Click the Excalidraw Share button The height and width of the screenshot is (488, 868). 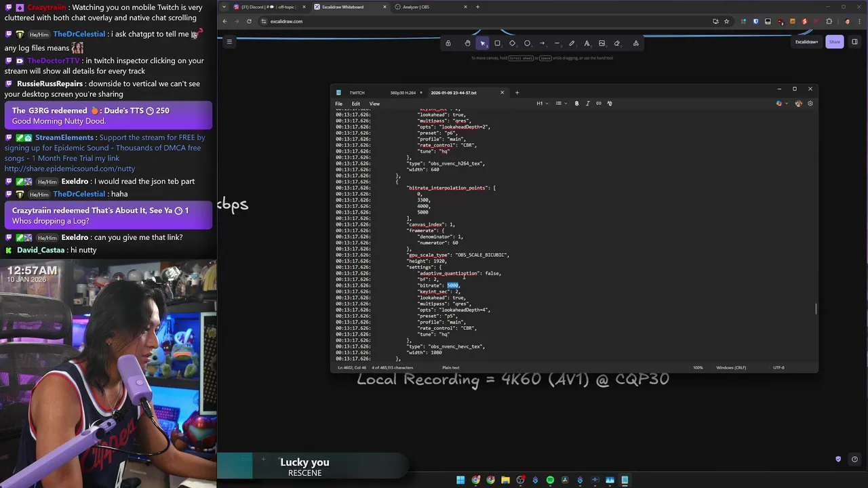pos(834,42)
